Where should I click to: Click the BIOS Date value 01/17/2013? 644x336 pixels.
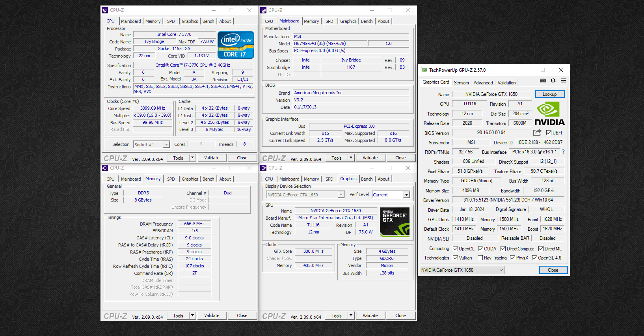[x=351, y=107]
